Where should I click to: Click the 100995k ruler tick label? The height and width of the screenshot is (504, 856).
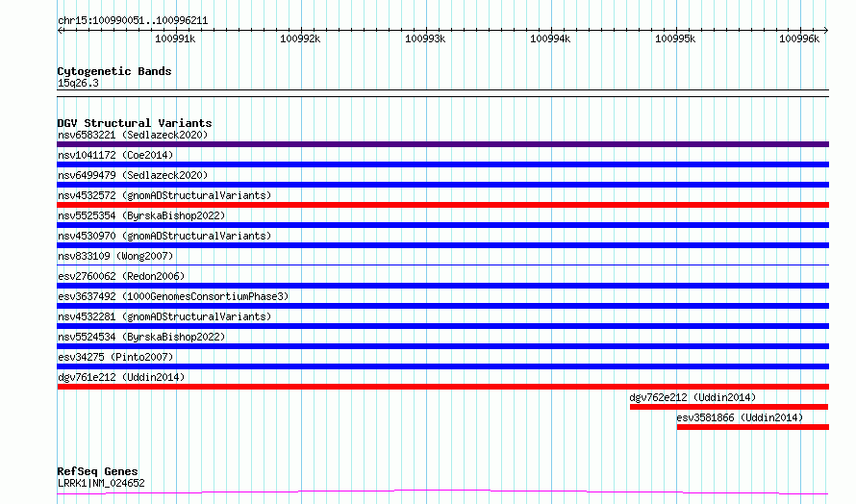click(x=675, y=38)
